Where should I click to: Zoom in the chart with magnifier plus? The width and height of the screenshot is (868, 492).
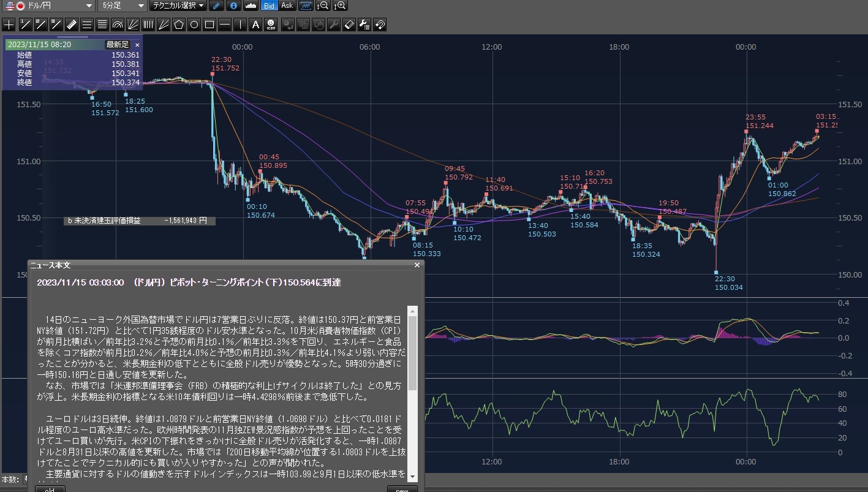(340, 6)
